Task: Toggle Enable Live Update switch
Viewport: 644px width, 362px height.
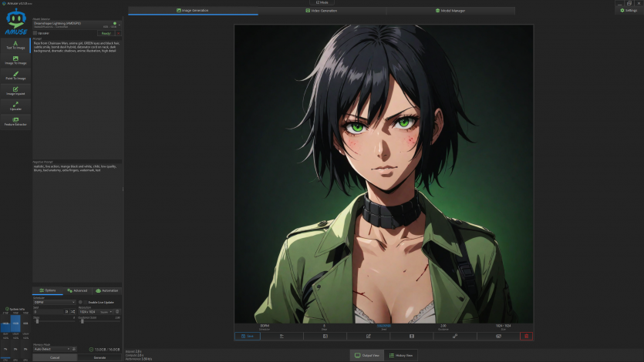Action: tap(81, 302)
